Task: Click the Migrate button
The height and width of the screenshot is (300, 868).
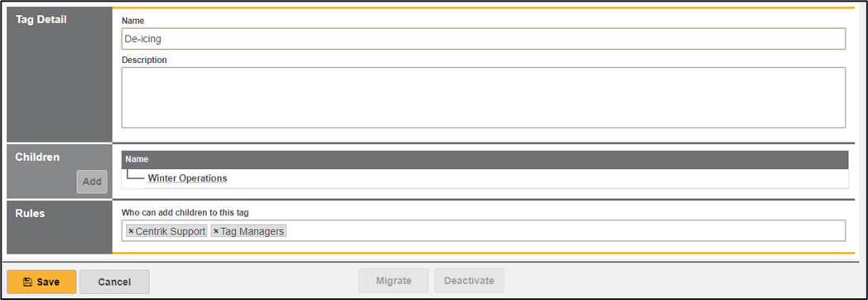Action: (x=393, y=281)
